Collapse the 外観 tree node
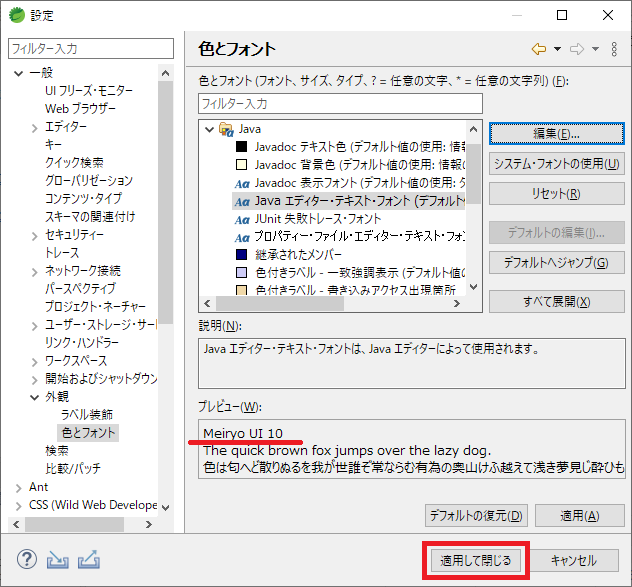Viewport: 632px width, 587px height. (x=35, y=397)
